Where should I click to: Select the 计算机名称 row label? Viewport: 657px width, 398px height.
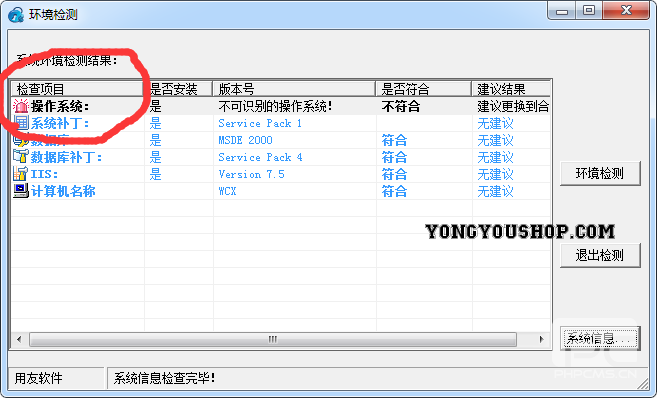click(63, 191)
